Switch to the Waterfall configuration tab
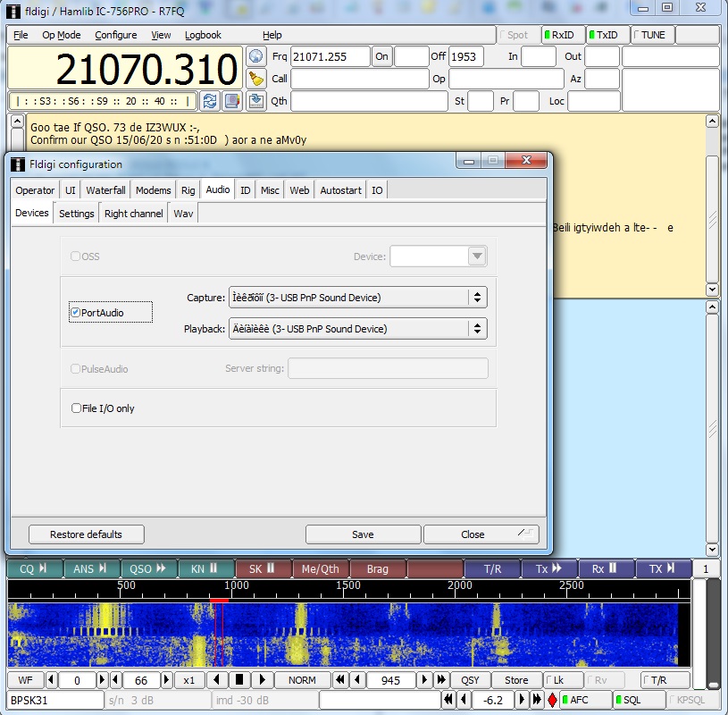Image resolution: width=728 pixels, height=715 pixels. 105,190
